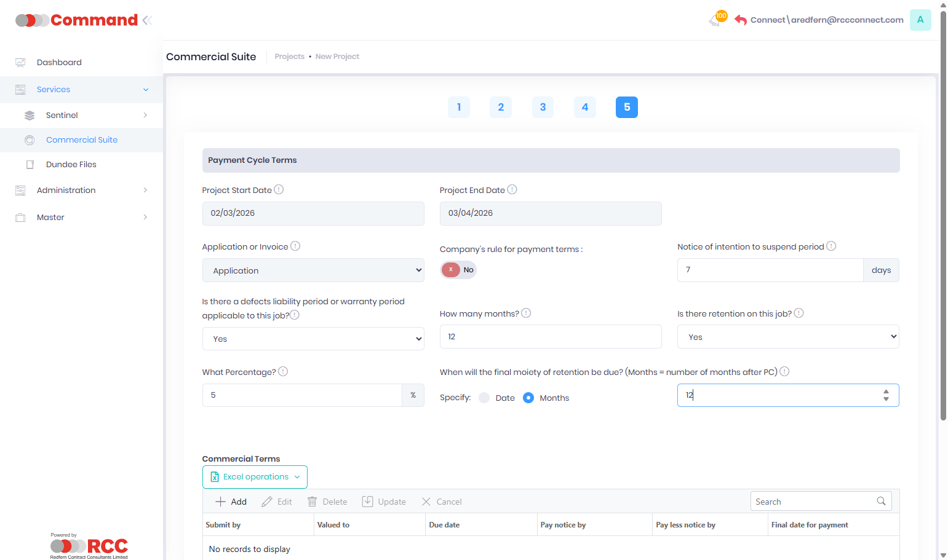Click the Administration sidebar icon
Image resolution: width=948 pixels, height=560 pixels.
tap(20, 190)
